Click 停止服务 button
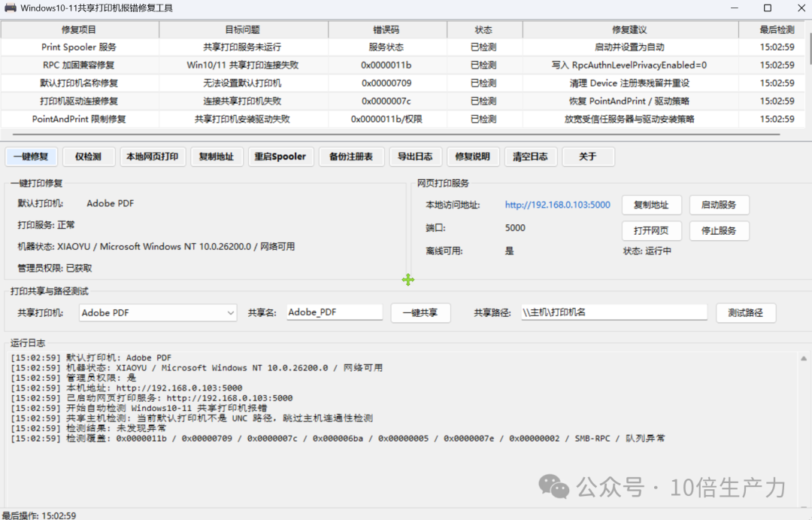Image resolution: width=812 pixels, height=520 pixels. pos(719,231)
